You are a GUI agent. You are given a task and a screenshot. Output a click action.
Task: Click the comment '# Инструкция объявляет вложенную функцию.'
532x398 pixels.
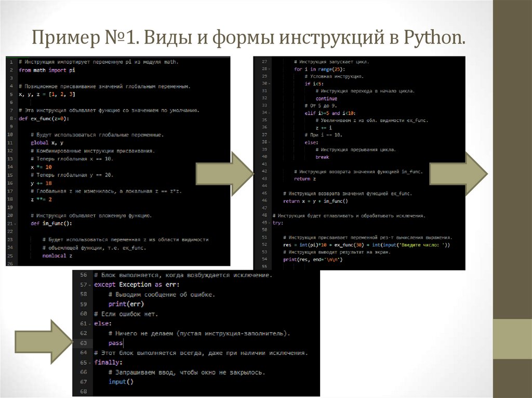click(x=91, y=216)
